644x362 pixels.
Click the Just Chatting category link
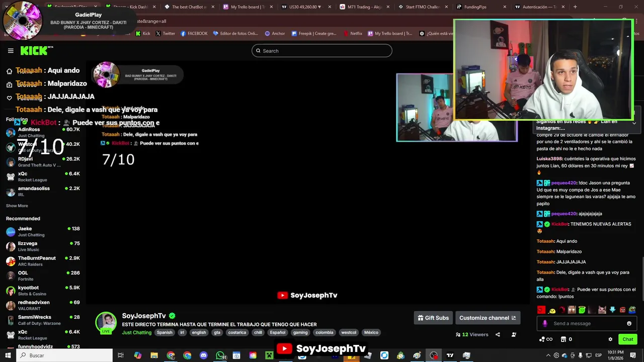pyautogui.click(x=136, y=332)
